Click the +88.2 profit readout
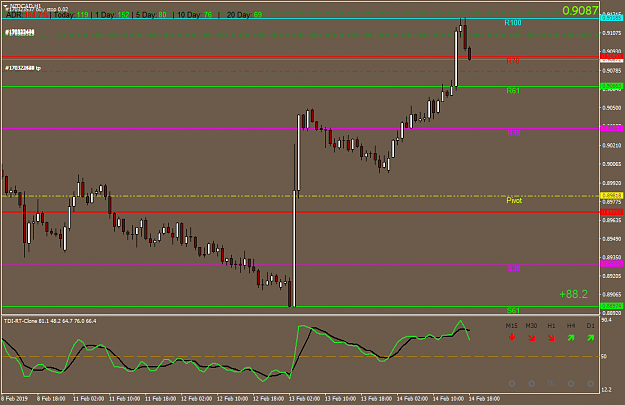Viewport: 625px width, 405px height. (574, 294)
